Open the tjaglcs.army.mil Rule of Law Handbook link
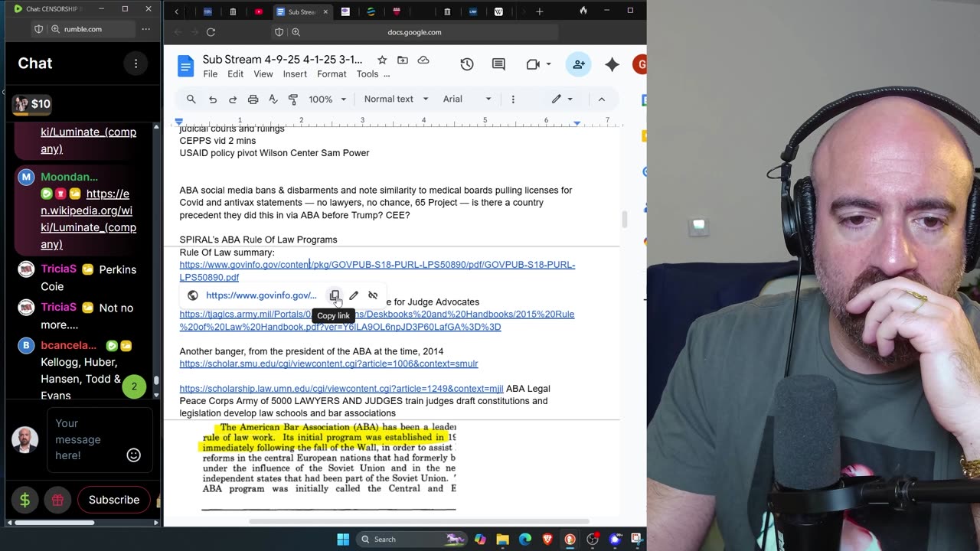This screenshot has width=980, height=551. click(x=377, y=321)
